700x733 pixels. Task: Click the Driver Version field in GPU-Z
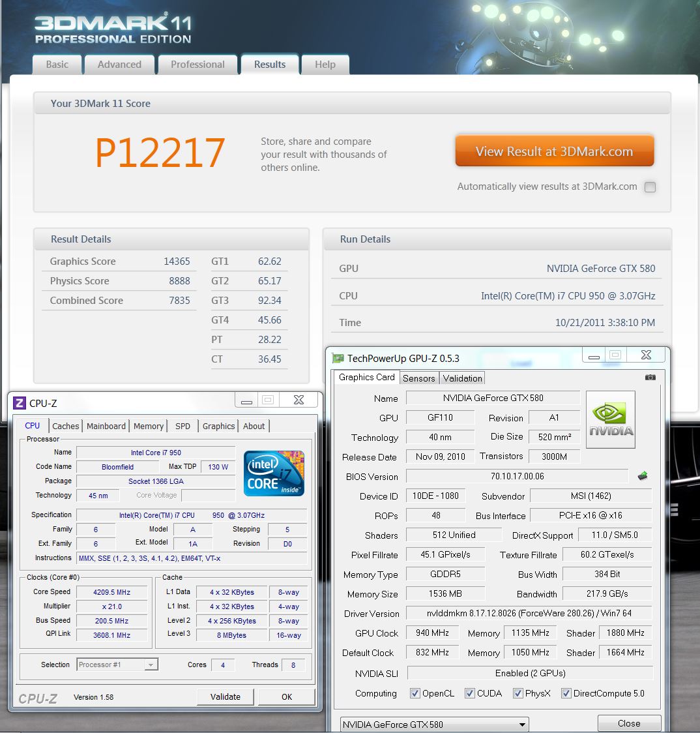pos(529,613)
